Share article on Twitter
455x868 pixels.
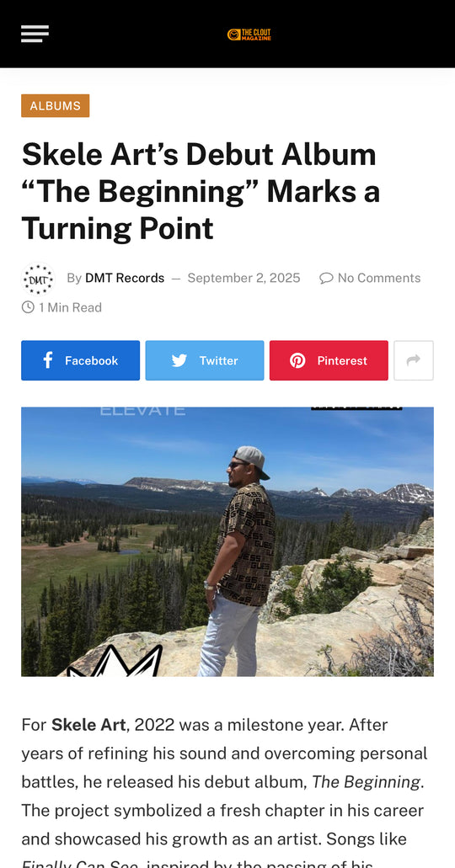pyautogui.click(x=205, y=360)
